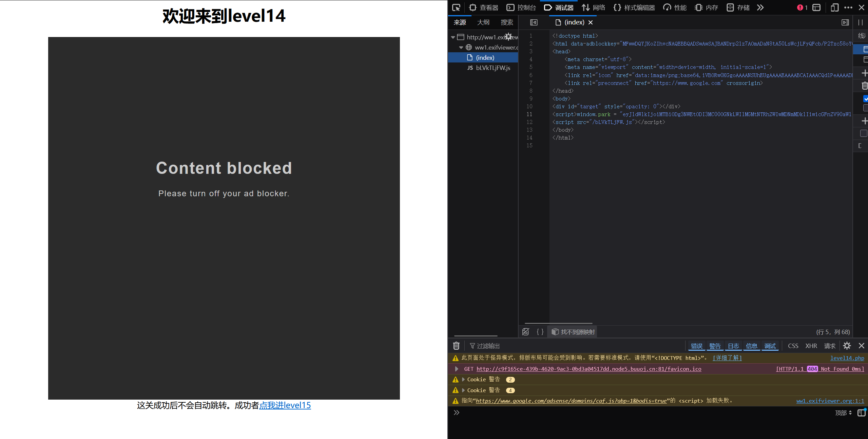Collapse the ww1.exifviewer domain tree node
Viewport: 868px width, 439px height.
tap(461, 48)
